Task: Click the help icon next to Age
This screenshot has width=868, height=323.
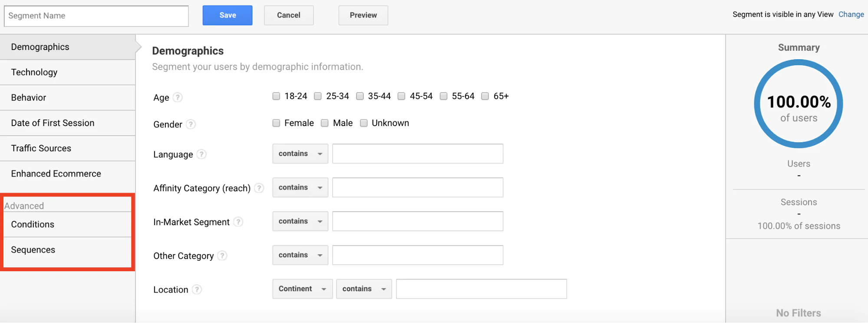Action: pos(178,97)
